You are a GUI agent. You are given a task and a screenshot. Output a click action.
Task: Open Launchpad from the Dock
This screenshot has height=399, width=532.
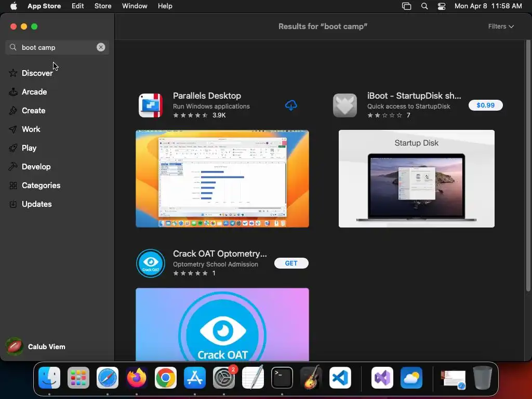[78, 377]
